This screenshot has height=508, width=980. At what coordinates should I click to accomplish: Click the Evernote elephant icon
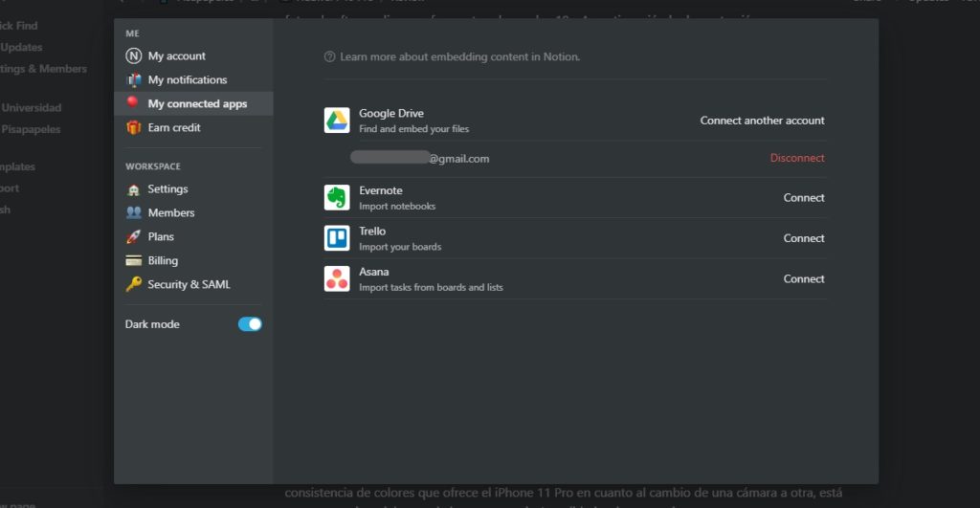(x=337, y=198)
